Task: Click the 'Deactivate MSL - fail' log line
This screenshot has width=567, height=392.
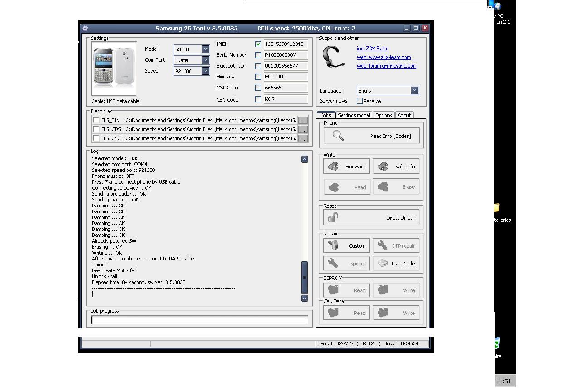Action: click(x=114, y=270)
